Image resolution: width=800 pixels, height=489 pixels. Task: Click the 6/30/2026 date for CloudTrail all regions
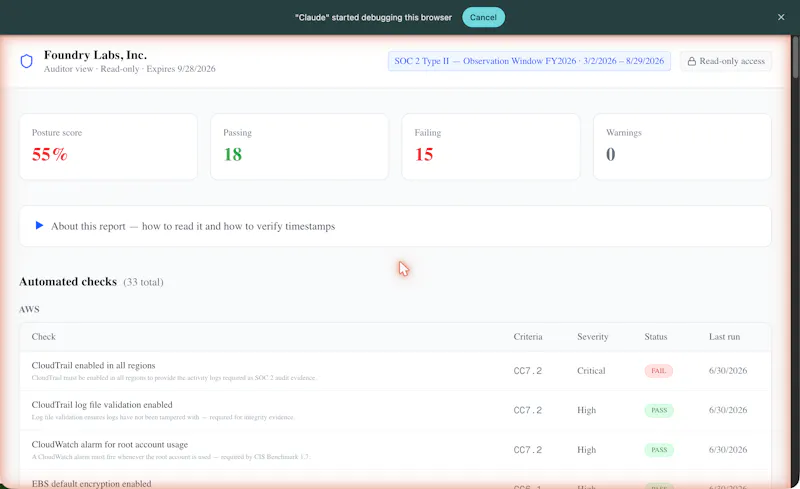(728, 371)
